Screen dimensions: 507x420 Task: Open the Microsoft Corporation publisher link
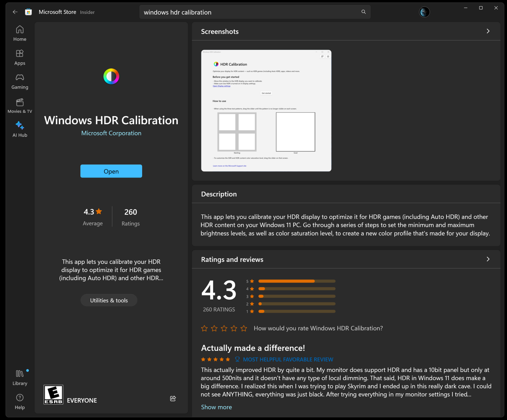(111, 133)
